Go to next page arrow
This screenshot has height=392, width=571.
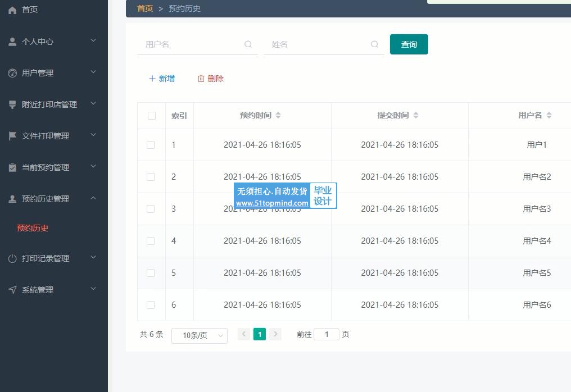coord(275,334)
